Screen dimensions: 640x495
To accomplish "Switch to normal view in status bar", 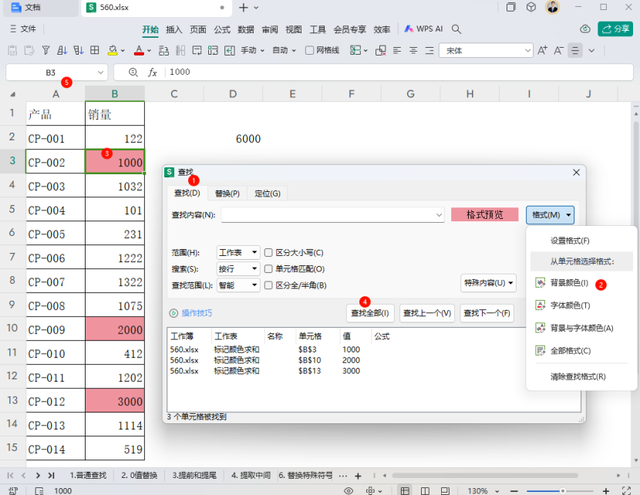I will [x=405, y=491].
